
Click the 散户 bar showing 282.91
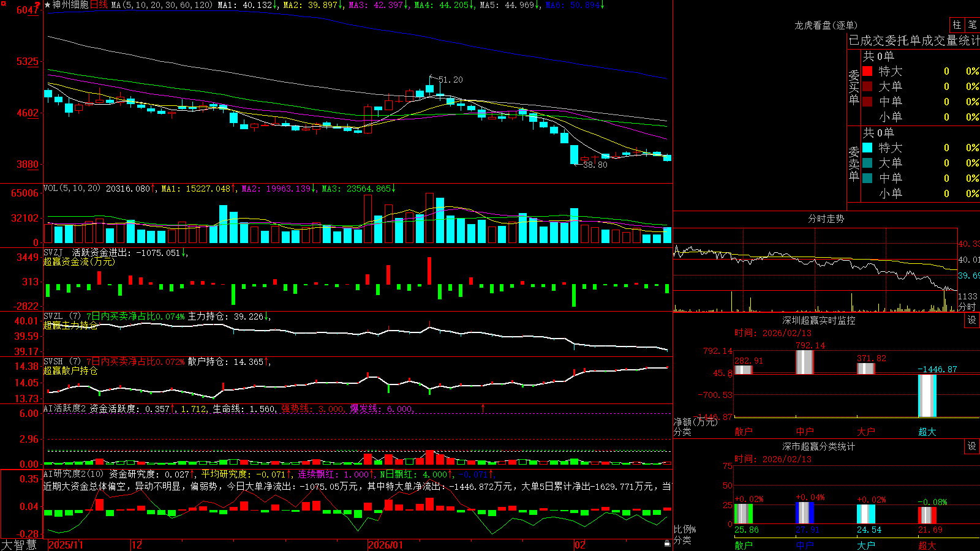[x=744, y=370]
